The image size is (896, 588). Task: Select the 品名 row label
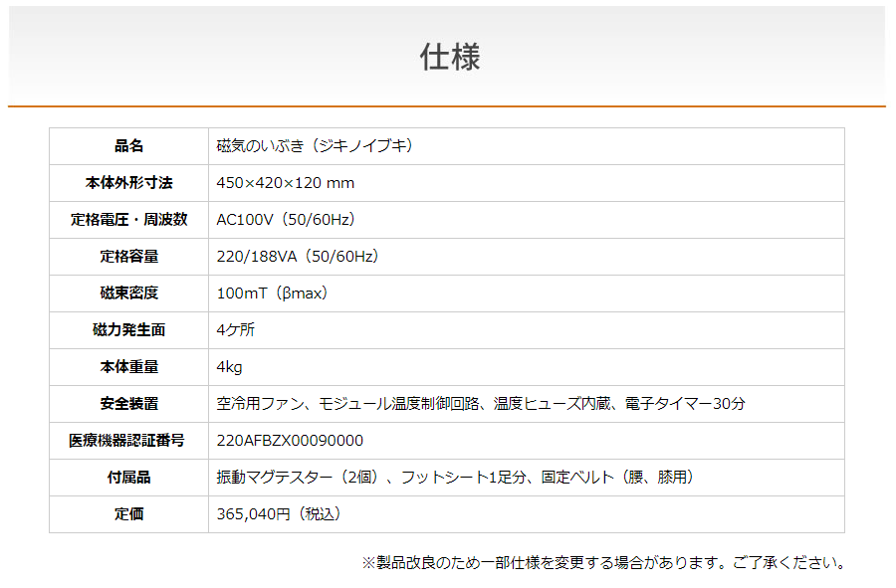129,146
